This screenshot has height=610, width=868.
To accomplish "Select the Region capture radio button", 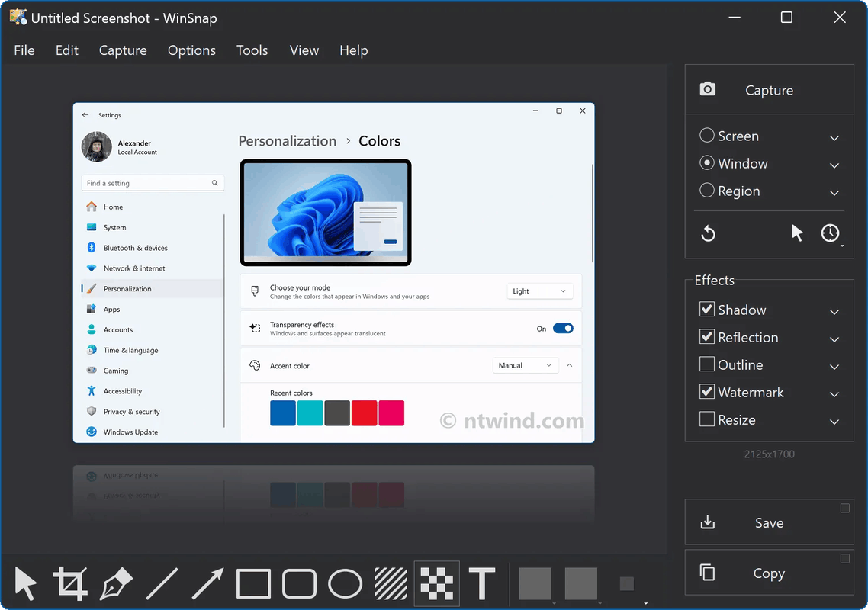I will pos(707,191).
